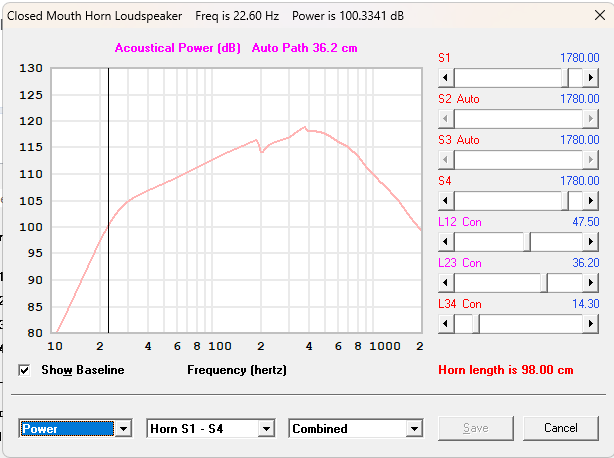Click the S3 Auto label
The height and width of the screenshot is (458, 614).
(x=459, y=140)
